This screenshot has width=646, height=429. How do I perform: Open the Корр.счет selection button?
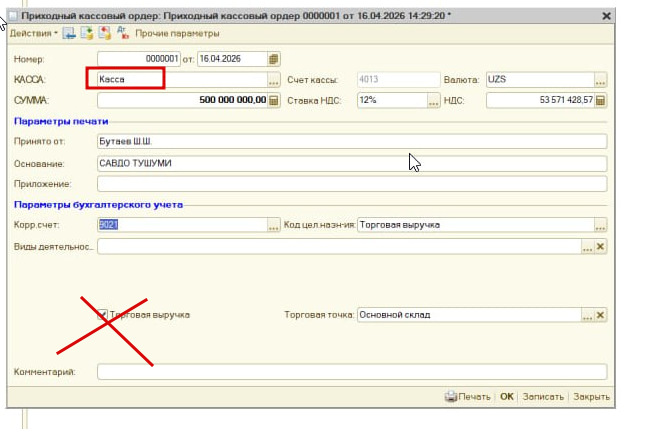pyautogui.click(x=274, y=225)
